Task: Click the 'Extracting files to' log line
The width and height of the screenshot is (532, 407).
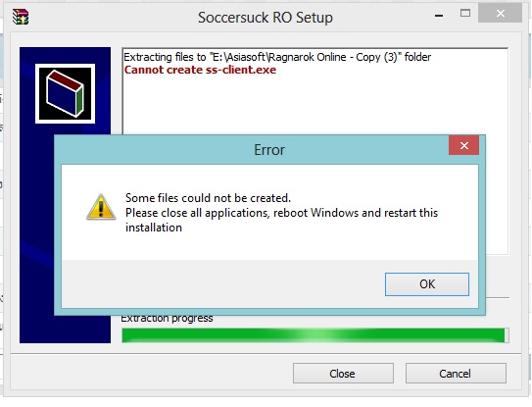Action: coord(277,57)
